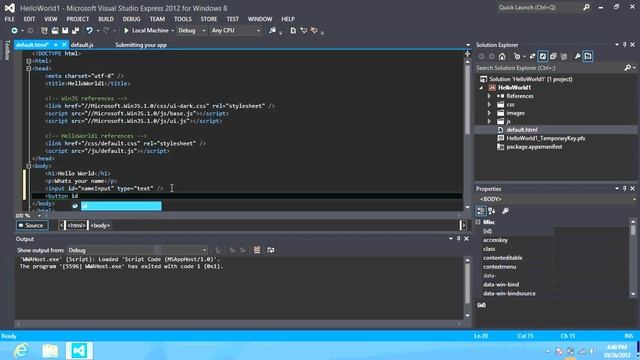640x360 pixels.
Task: Switch to the default.js tab
Action: click(x=82, y=45)
